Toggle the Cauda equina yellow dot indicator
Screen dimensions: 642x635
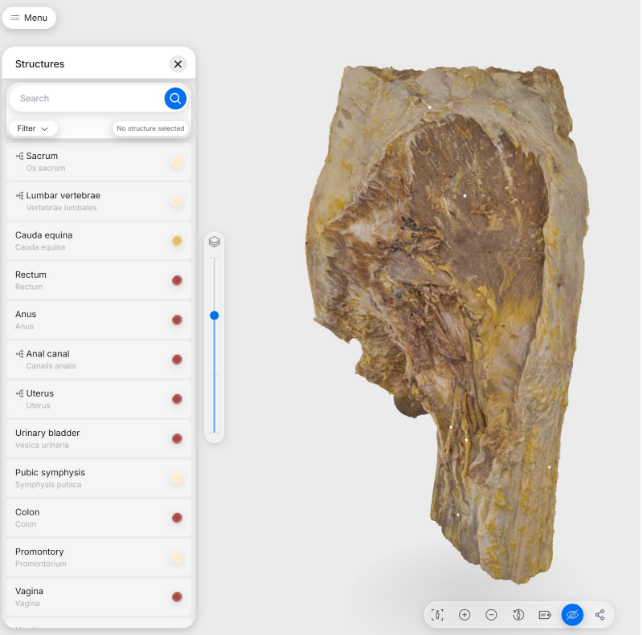click(x=177, y=241)
